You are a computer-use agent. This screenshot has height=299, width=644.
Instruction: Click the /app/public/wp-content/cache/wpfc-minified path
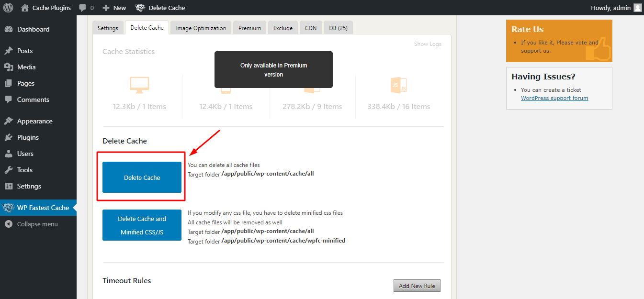pyautogui.click(x=283, y=241)
